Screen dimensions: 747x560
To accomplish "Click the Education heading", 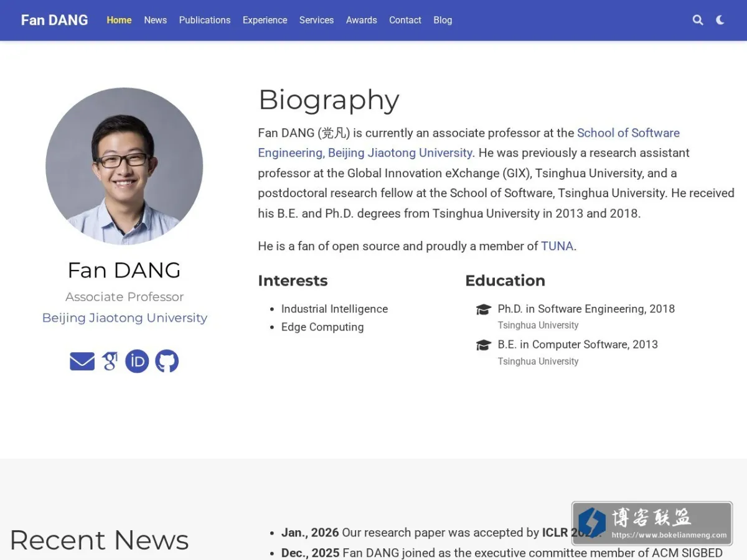I will click(x=505, y=281).
